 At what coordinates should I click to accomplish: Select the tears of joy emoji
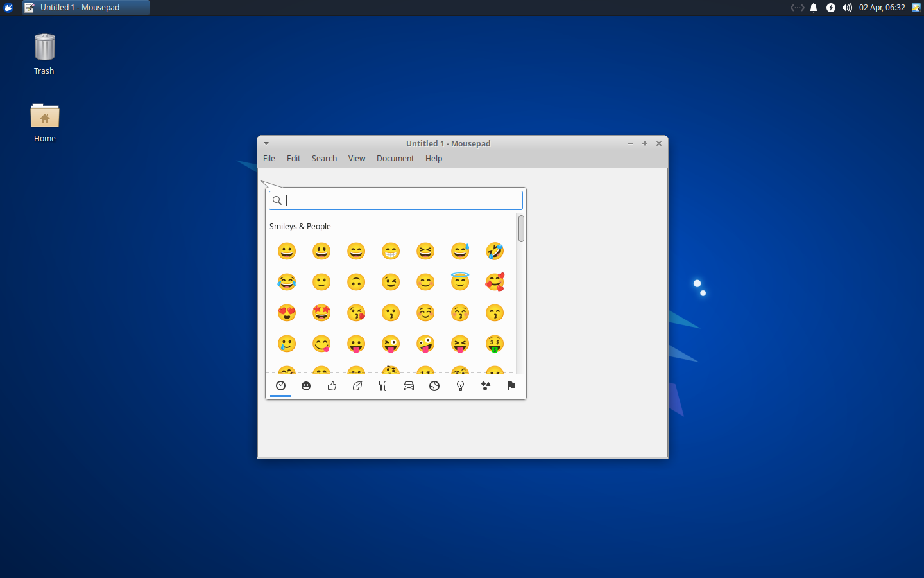tap(287, 282)
